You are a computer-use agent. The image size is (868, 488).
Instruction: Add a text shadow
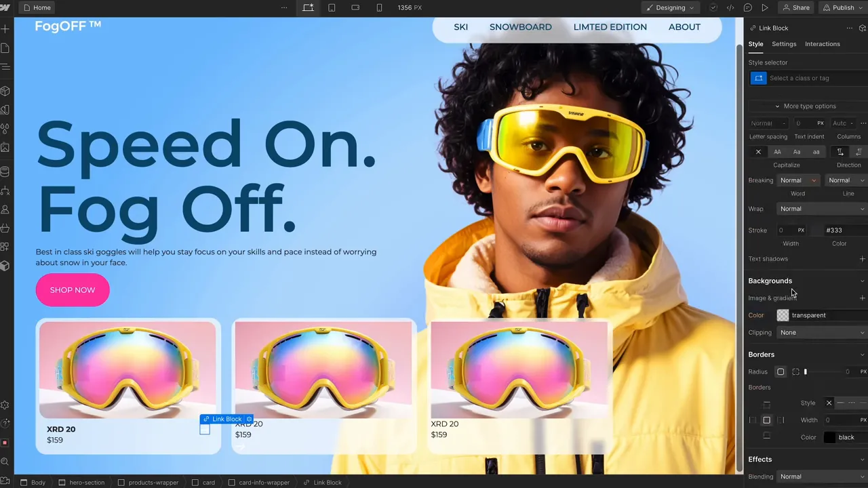(x=862, y=259)
